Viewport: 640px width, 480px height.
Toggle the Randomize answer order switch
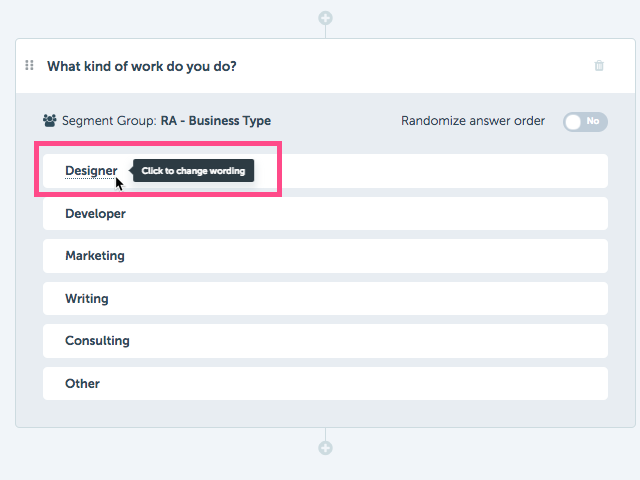(585, 122)
